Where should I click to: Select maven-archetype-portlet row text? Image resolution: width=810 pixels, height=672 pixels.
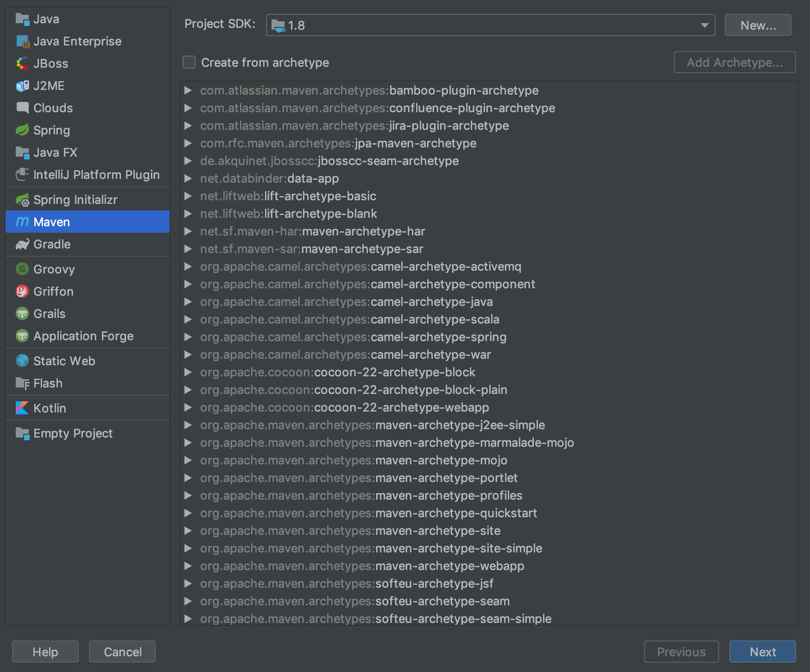(359, 478)
